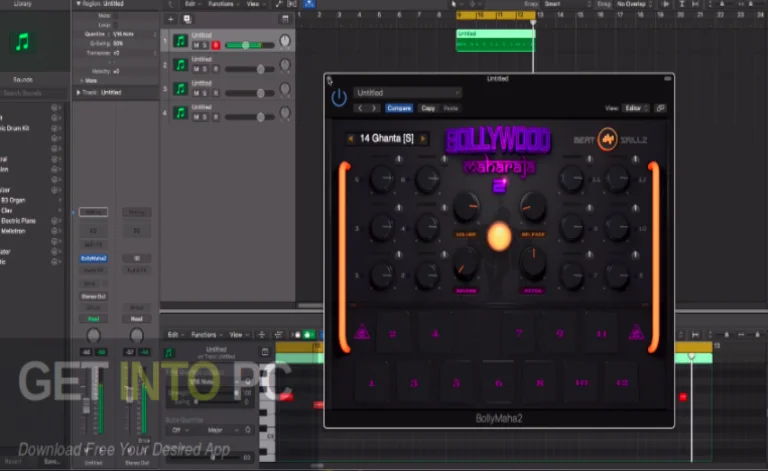
Task: Collapse the Region Untitled inspector section
Action: point(78,4)
